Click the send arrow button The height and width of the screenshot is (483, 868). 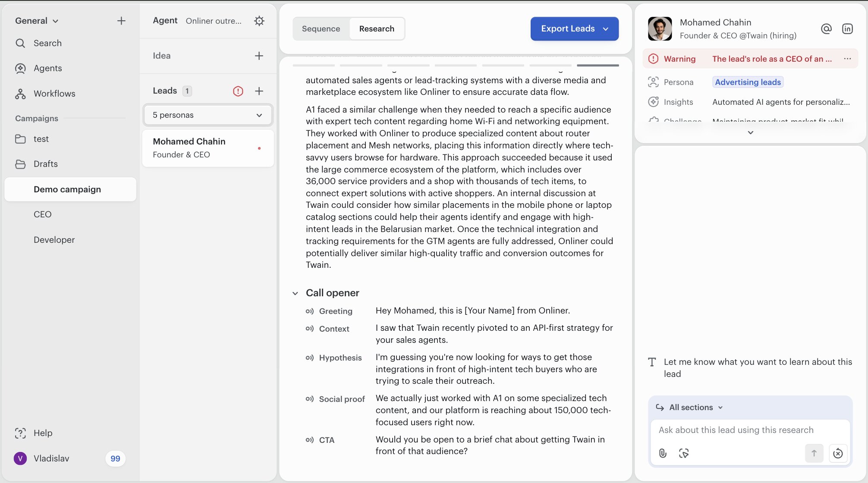pos(814,453)
